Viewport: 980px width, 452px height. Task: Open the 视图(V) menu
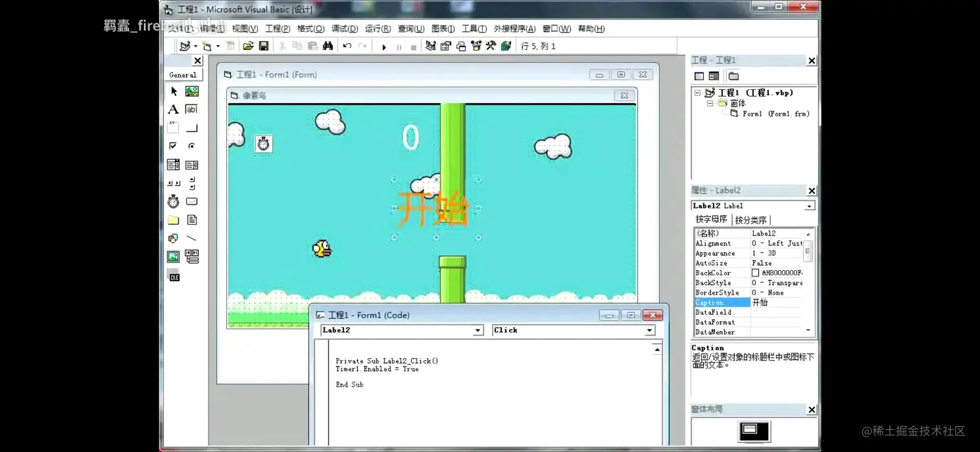coord(245,28)
